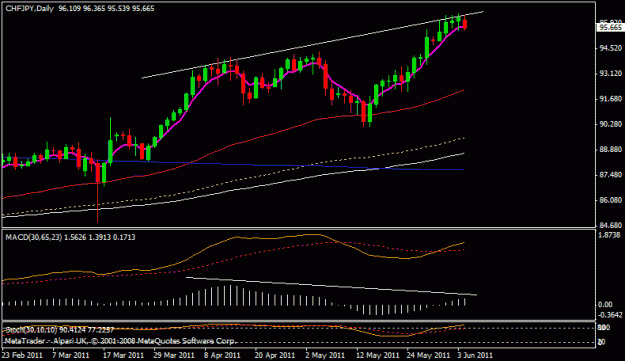Click the 87.480 price axis label
The width and height of the screenshot is (625, 361).
click(610, 175)
